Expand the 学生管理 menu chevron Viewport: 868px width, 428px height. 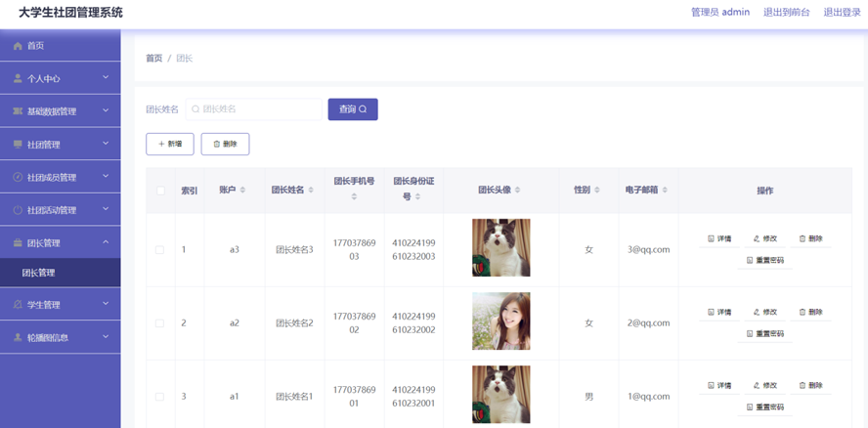click(106, 304)
